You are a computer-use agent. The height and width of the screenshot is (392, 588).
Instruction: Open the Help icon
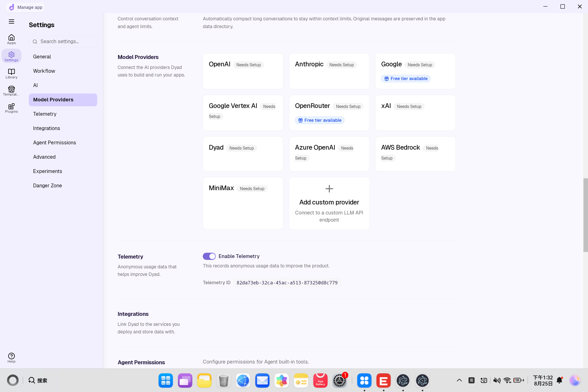11,358
